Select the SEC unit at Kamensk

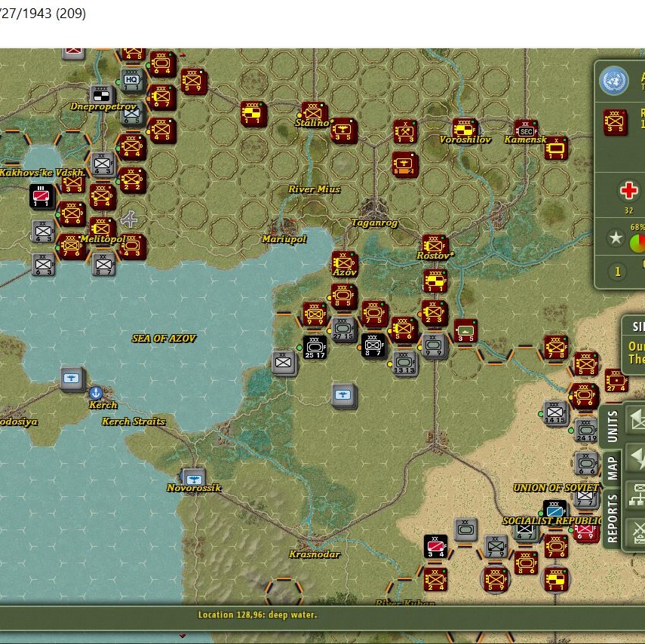[x=526, y=129]
